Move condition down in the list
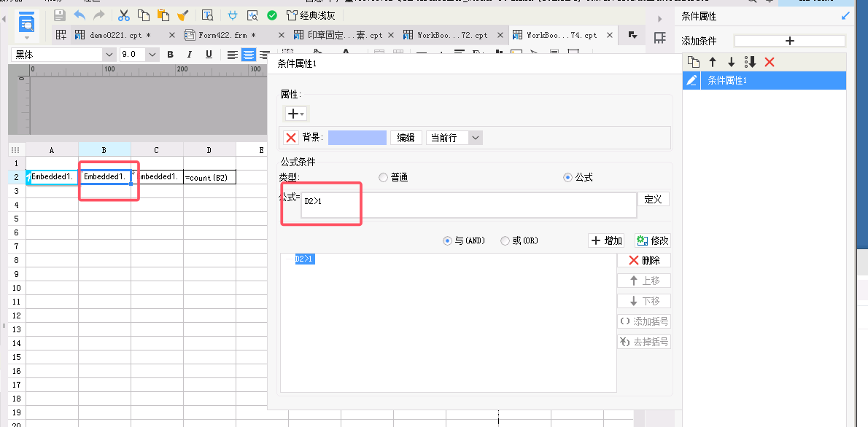This screenshot has height=427, width=868. 732,62
